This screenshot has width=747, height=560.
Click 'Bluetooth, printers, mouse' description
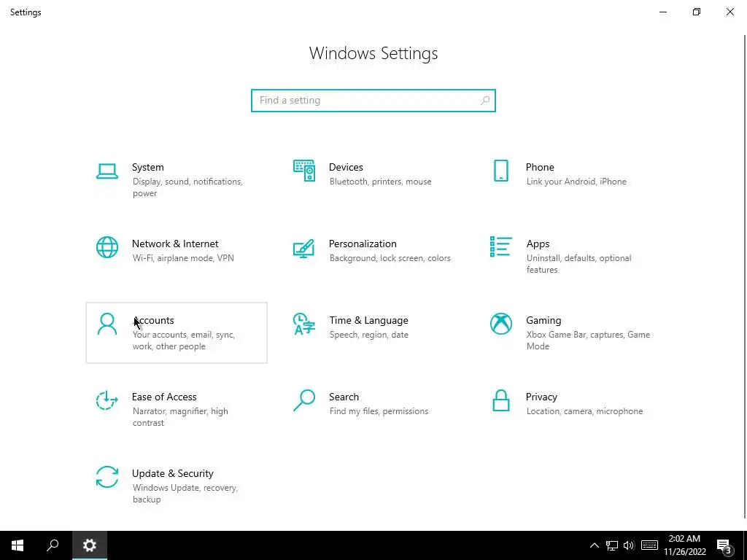(x=380, y=182)
